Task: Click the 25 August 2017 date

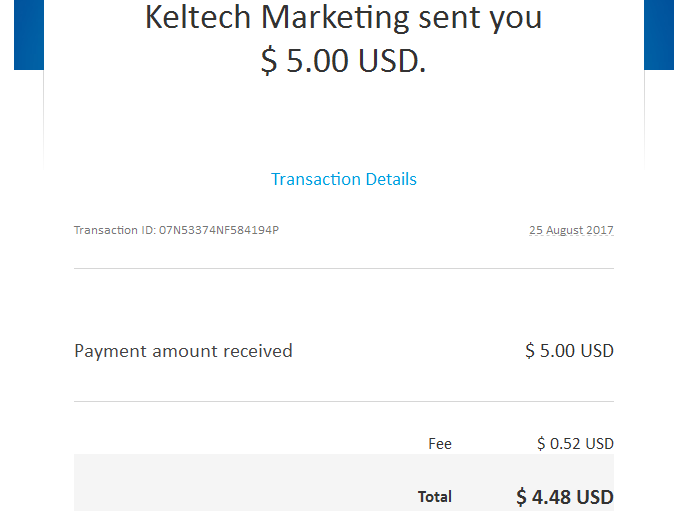Action: coord(571,230)
